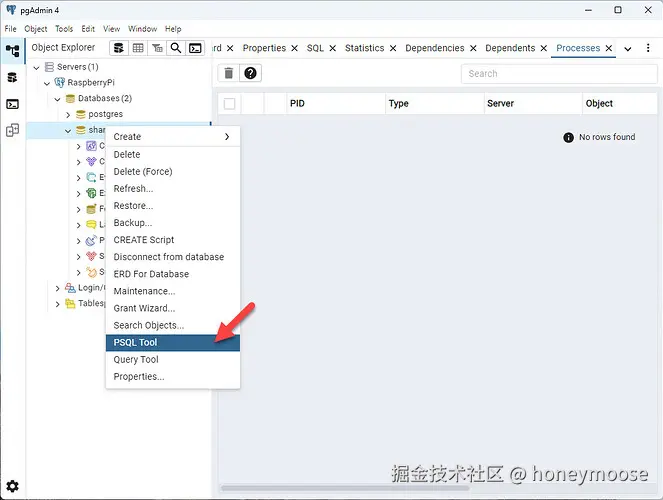Close the Statistics tab
This screenshot has width=663, height=500.
[393, 48]
